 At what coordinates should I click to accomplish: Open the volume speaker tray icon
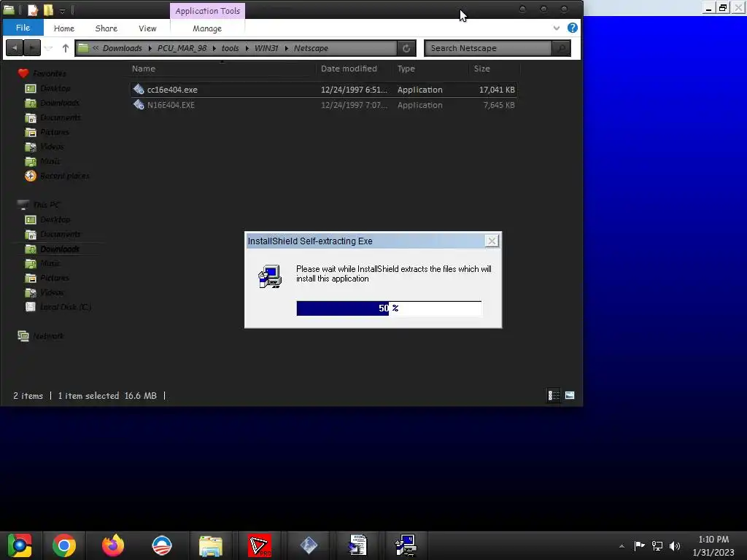click(x=675, y=546)
